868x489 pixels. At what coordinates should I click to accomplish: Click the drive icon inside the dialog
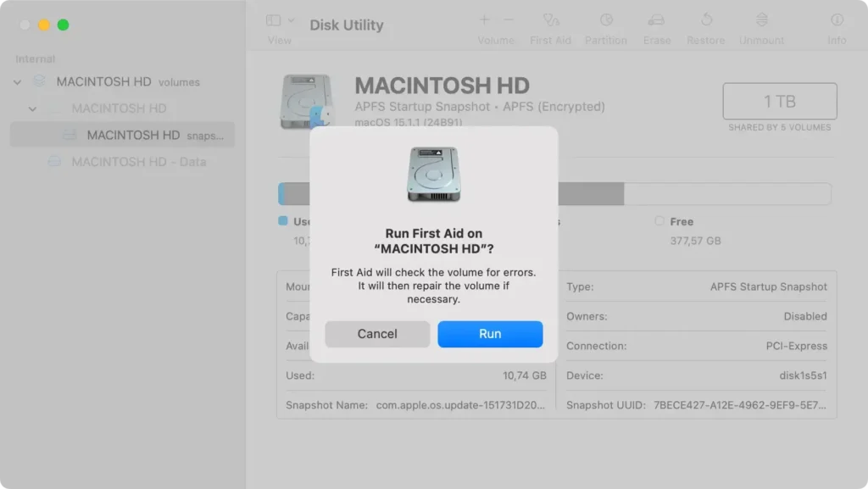(x=433, y=175)
